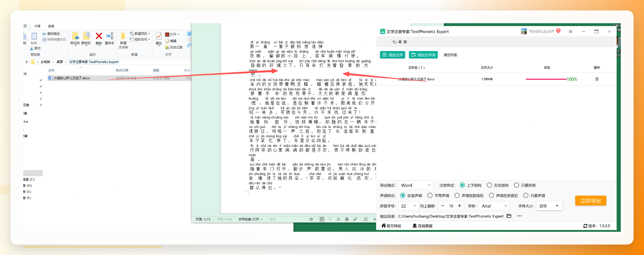644x255 pixels.
Task: Click the outline view icon in document status bar
Action: pos(330,219)
